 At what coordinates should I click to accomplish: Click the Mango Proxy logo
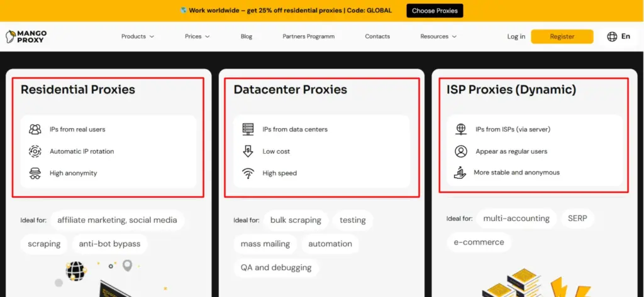26,36
